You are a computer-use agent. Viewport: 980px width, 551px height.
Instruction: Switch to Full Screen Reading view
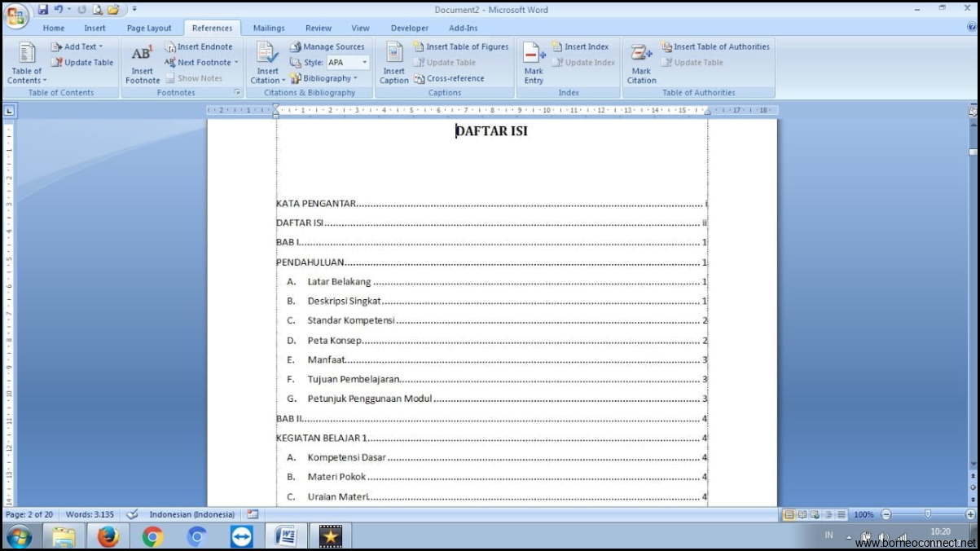click(802, 515)
